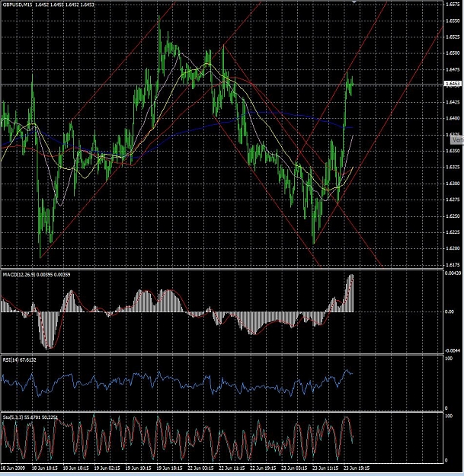Click the 22 Jun 19:15 time label
The image size is (464, 476).
pos(264,468)
